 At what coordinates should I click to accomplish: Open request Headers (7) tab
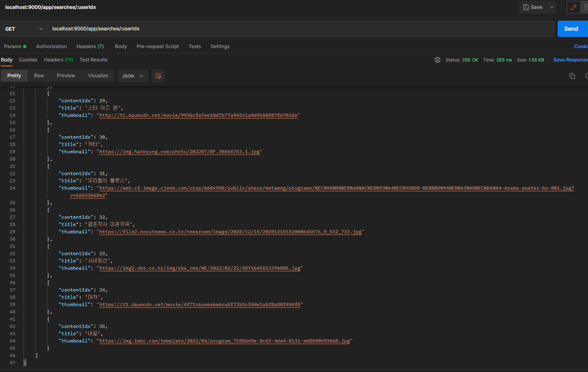coord(90,46)
